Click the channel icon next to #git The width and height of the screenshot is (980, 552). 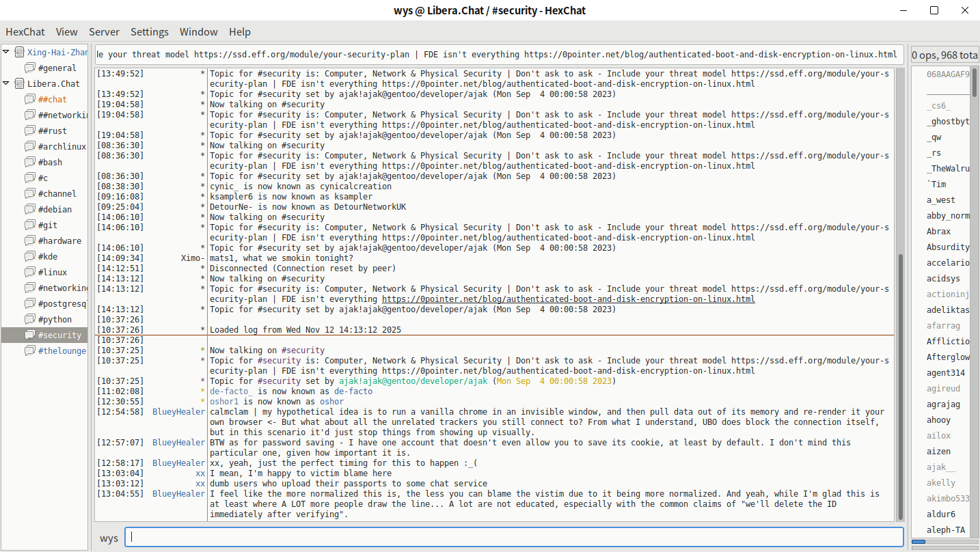click(29, 225)
